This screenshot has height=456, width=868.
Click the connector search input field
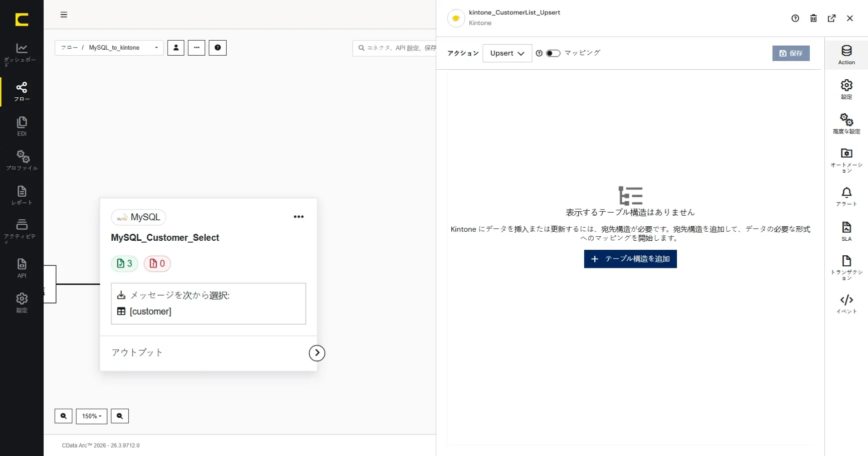(x=394, y=48)
